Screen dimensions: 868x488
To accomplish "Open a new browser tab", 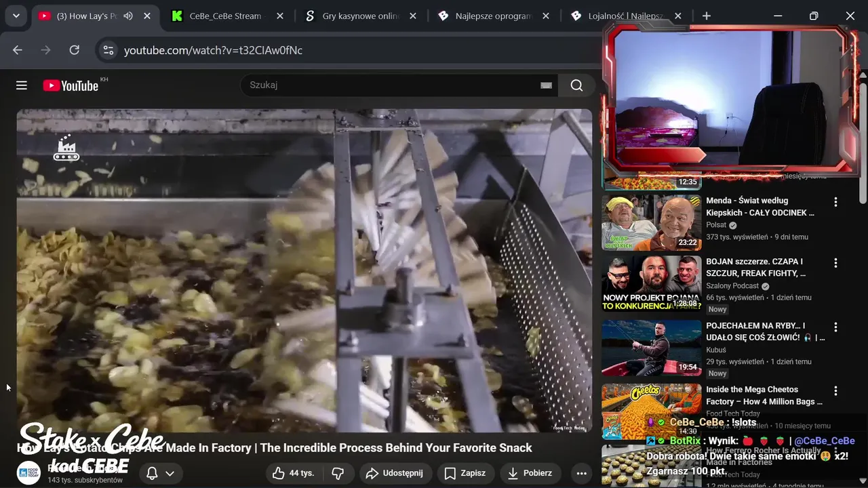I will point(707,16).
